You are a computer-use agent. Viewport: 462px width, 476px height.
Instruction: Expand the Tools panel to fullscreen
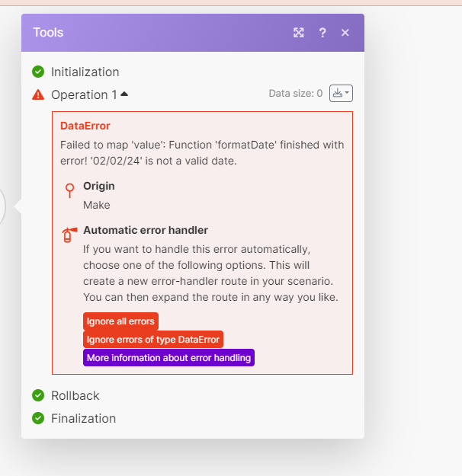coord(299,33)
